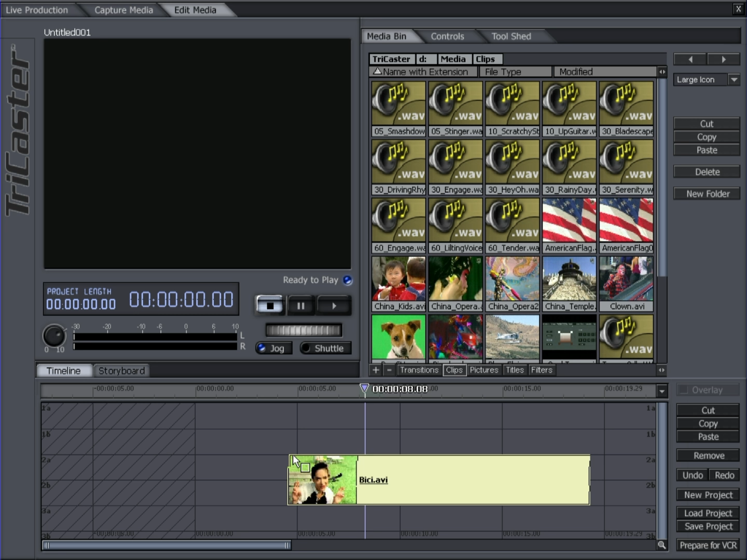The width and height of the screenshot is (747, 560).
Task: Click the timeline Remove button
Action: pyautogui.click(x=708, y=455)
